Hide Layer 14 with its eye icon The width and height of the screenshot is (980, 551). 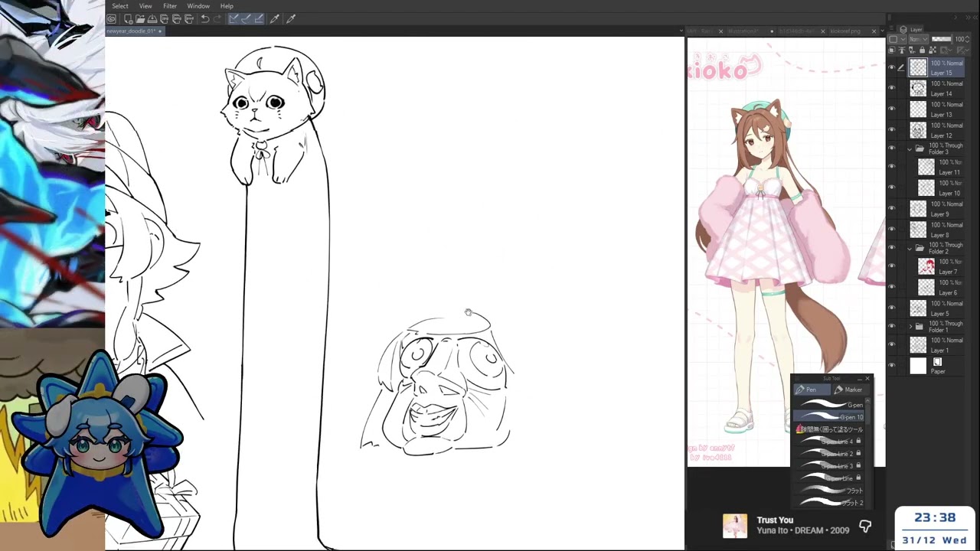pos(891,89)
